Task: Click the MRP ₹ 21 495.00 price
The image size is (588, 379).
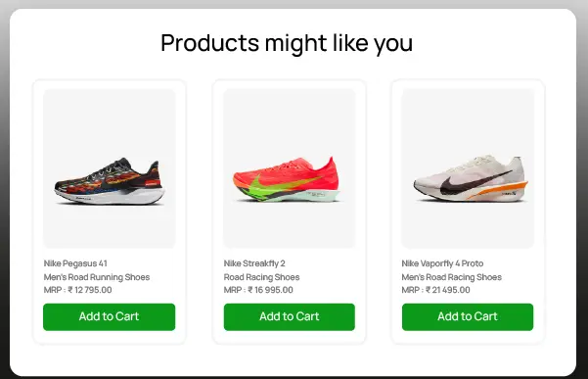Action: click(435, 290)
